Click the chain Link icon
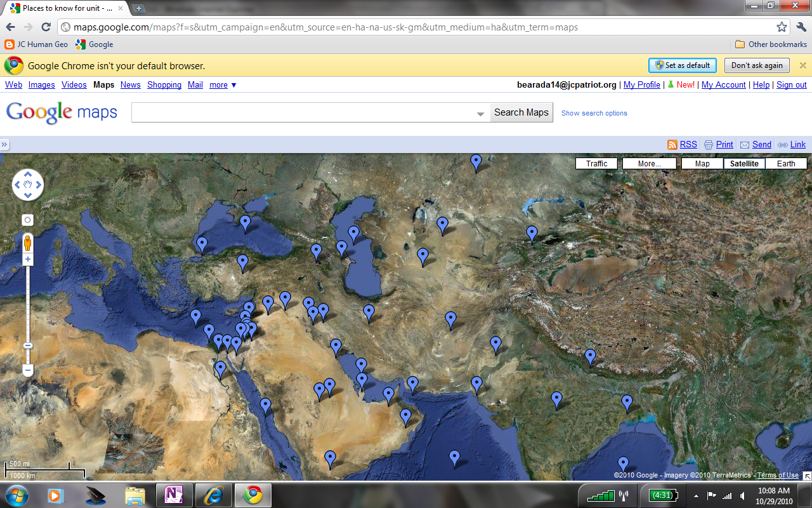 pyautogui.click(x=783, y=145)
